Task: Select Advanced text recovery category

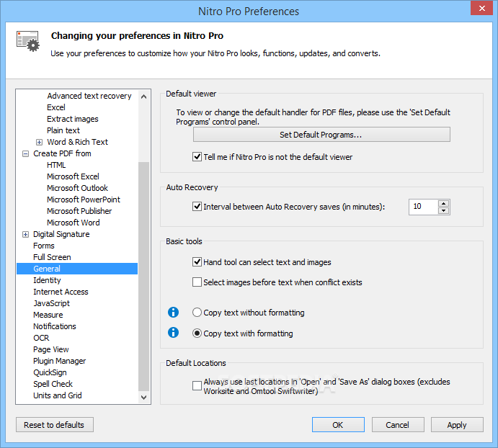Action: (89, 96)
